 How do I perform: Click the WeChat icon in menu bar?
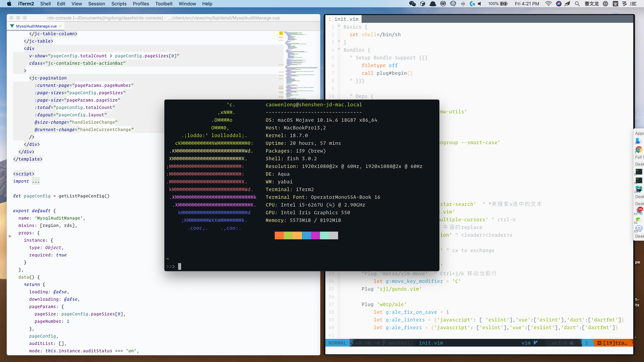413,4
